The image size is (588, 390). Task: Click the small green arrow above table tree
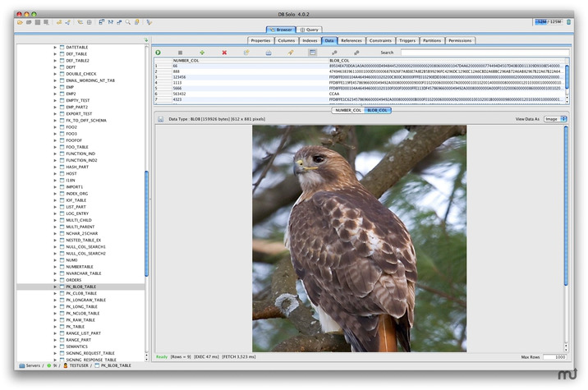click(146, 39)
